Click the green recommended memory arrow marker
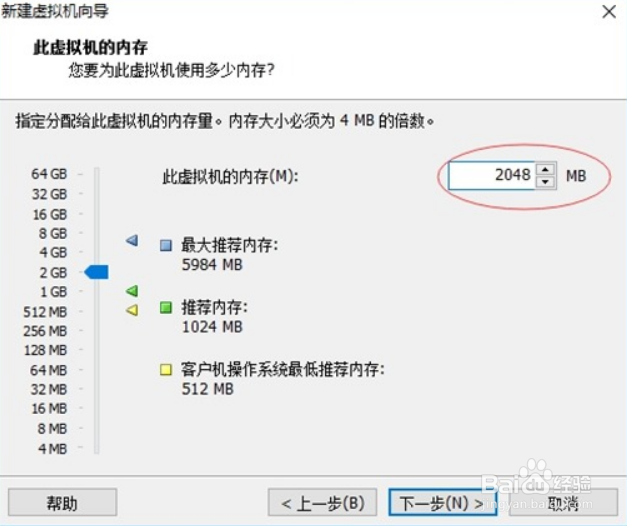This screenshot has width=627, height=526. click(132, 290)
